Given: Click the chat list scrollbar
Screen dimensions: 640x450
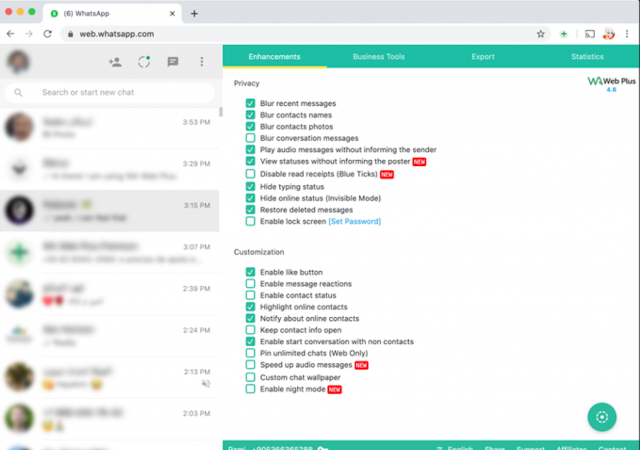Looking at the screenshot, I should 221,112.
